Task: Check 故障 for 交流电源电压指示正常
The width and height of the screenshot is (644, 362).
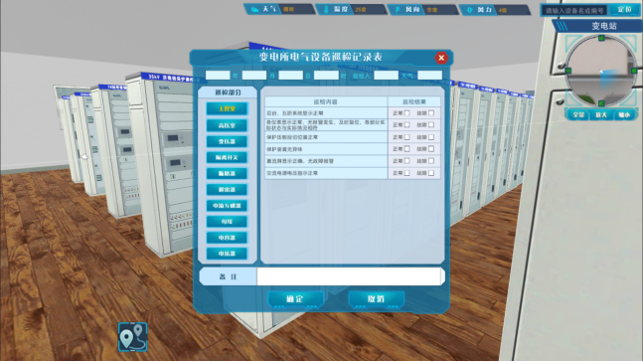Action: [x=431, y=173]
